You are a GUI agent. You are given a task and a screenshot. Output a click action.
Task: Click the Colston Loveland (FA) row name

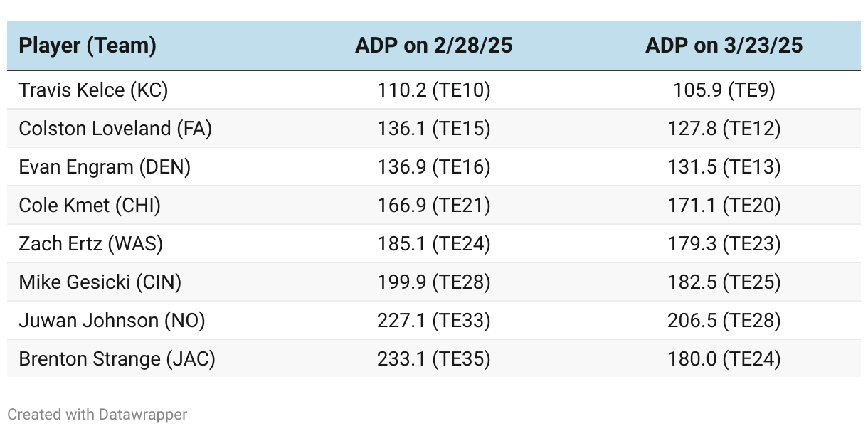click(x=115, y=129)
